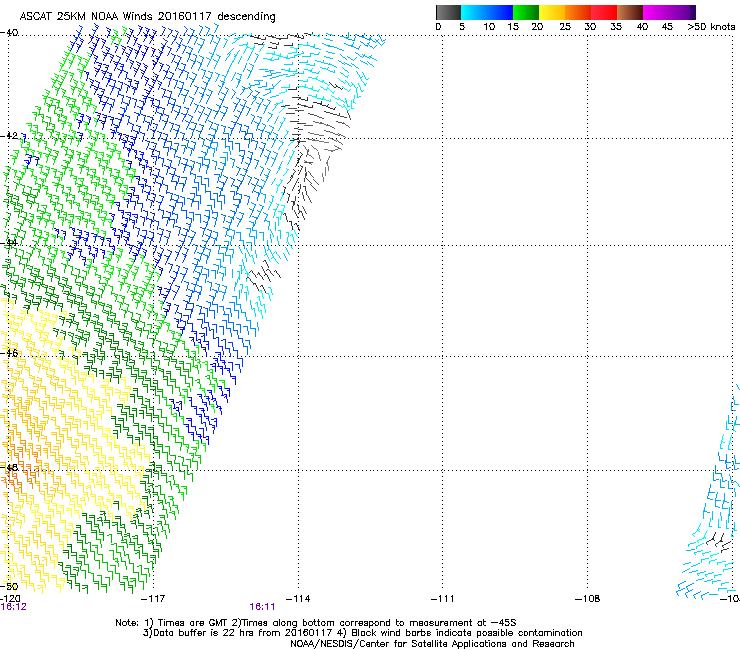Click the purple '16:11' time label
740x650 pixels.
[262, 607]
